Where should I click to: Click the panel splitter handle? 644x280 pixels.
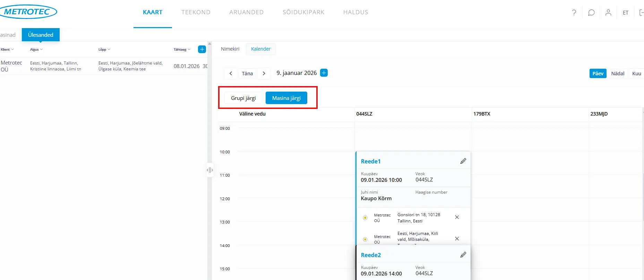[x=210, y=170]
